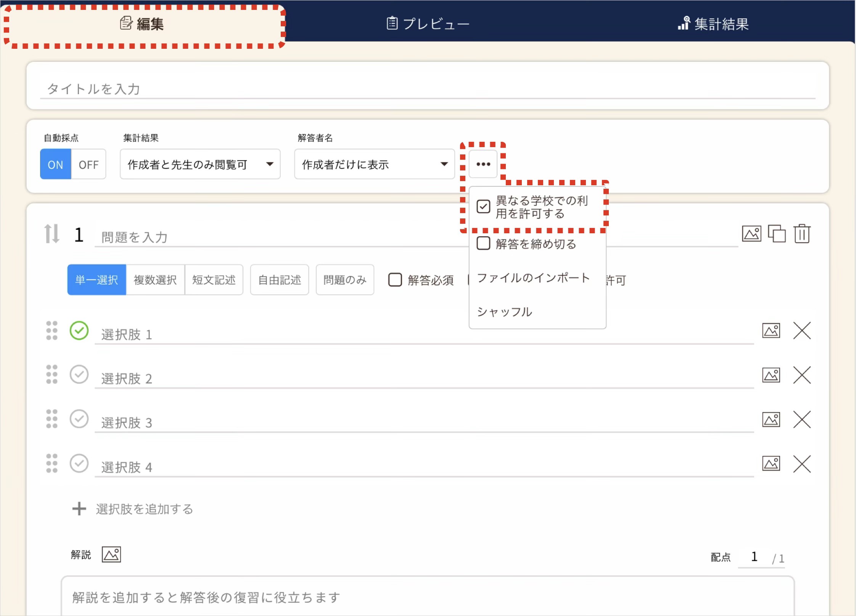Click drag handle for 選択肢 3

pos(52,419)
